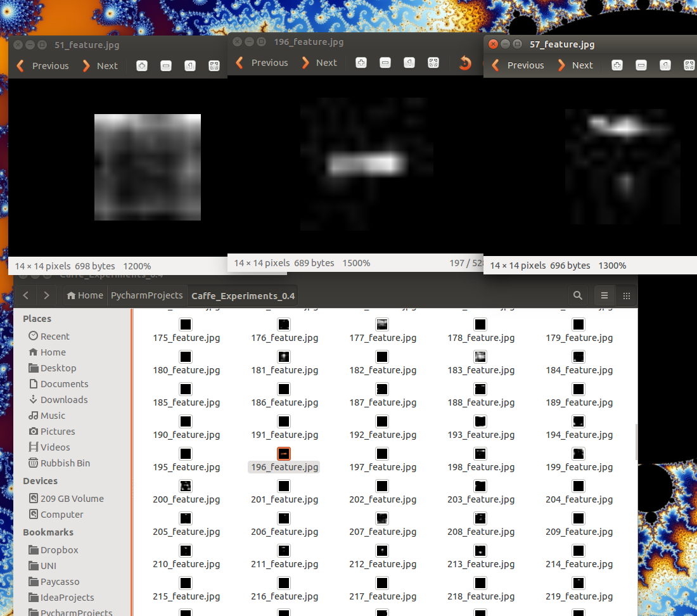Open the IdeaProjects bookmark

click(x=61, y=598)
